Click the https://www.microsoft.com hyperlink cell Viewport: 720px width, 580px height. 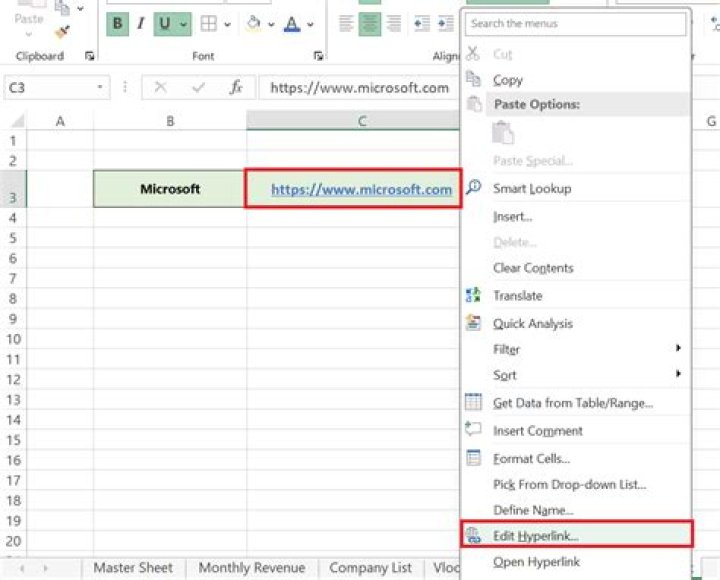click(353, 189)
